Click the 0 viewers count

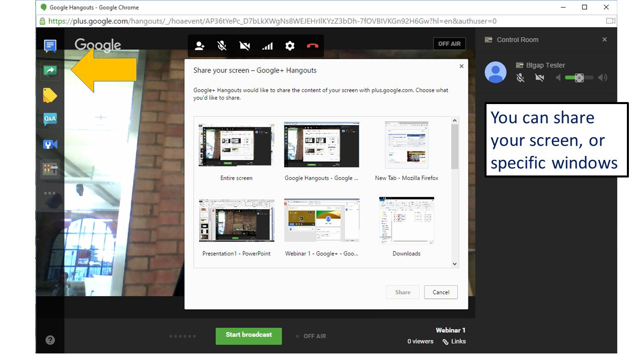click(x=420, y=341)
